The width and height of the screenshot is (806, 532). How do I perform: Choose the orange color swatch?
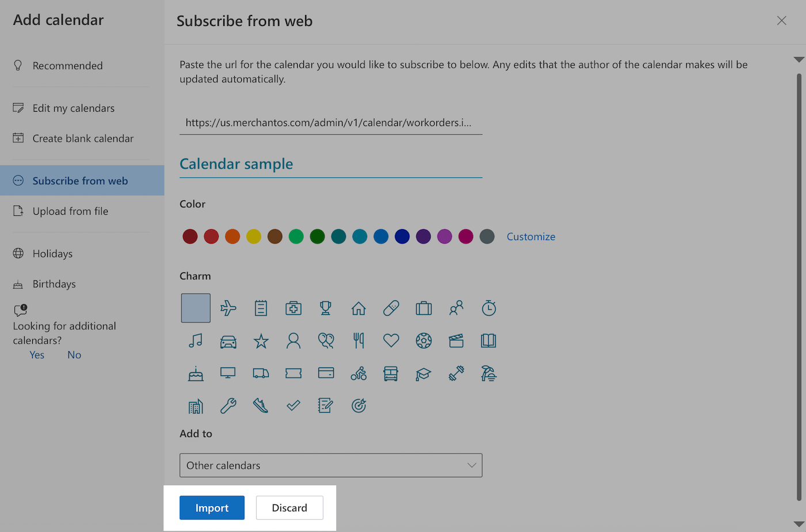click(x=233, y=237)
